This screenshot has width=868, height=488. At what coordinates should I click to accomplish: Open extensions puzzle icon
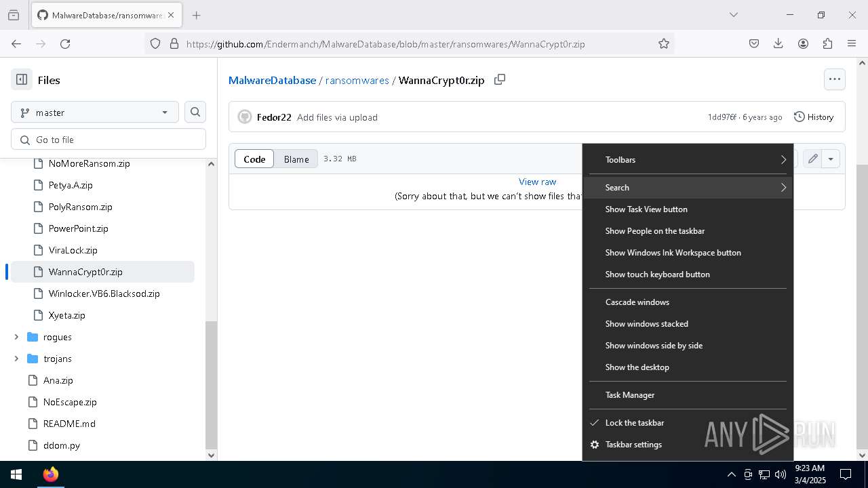(x=827, y=43)
